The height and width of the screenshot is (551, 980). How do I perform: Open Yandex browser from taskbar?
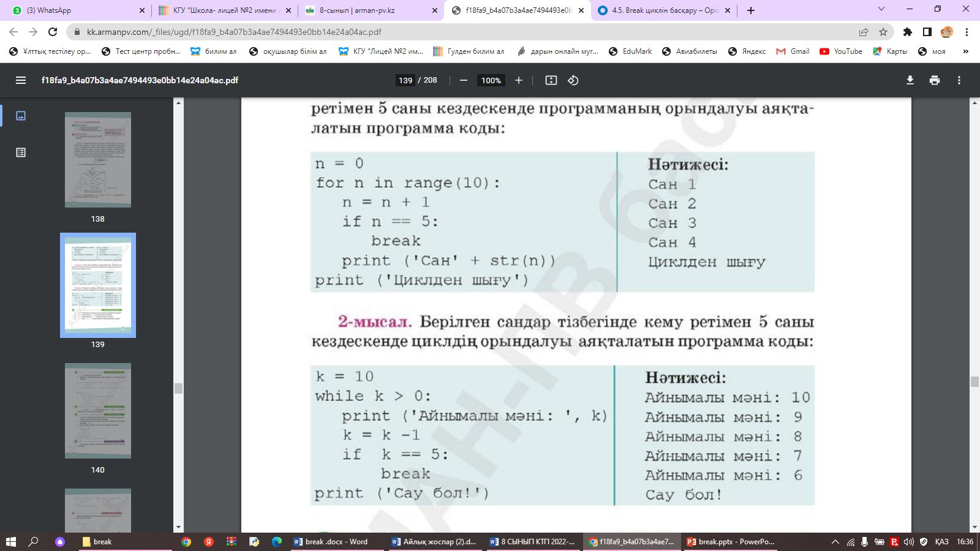[x=209, y=542]
